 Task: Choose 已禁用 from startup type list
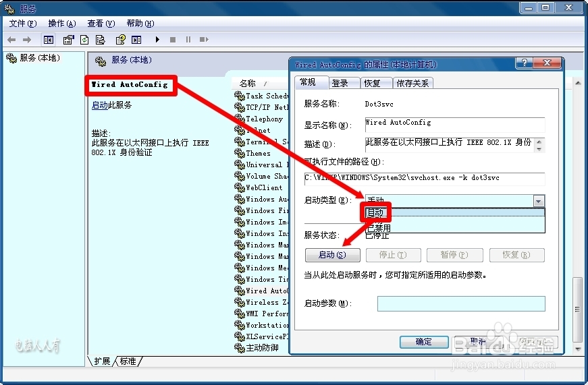coord(455,227)
